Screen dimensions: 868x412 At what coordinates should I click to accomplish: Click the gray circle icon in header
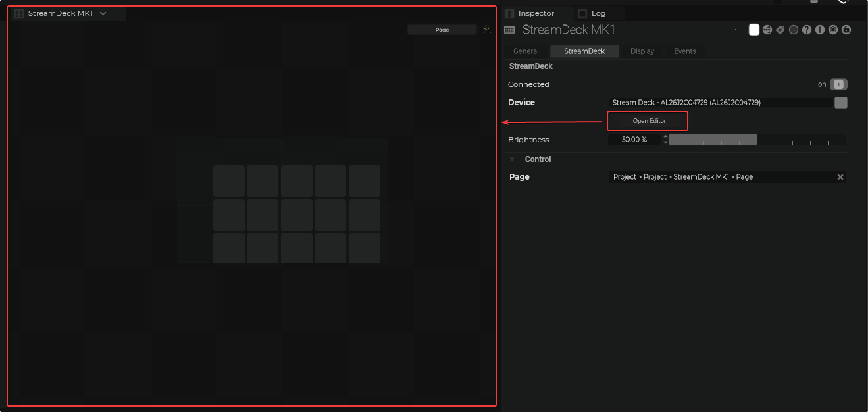tap(794, 30)
